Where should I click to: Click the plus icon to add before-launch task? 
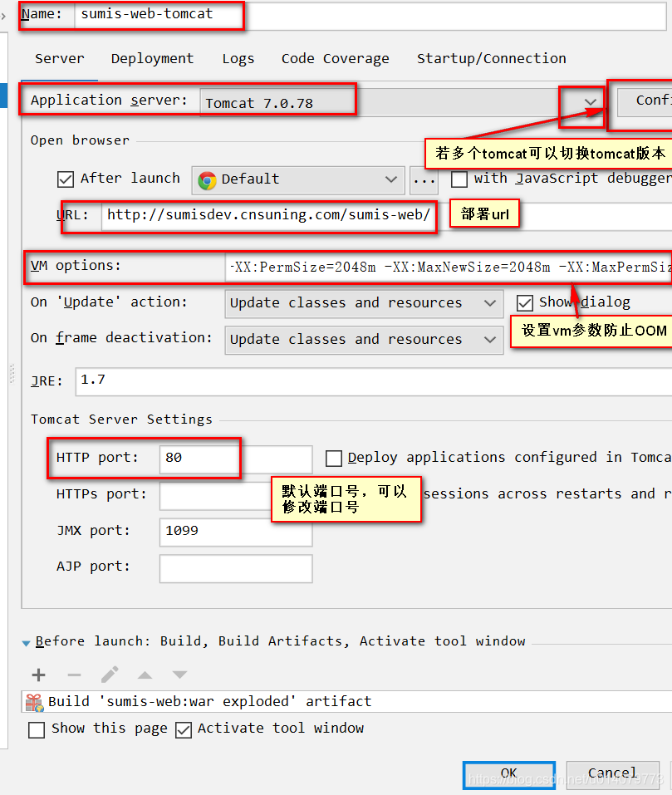click(38, 675)
